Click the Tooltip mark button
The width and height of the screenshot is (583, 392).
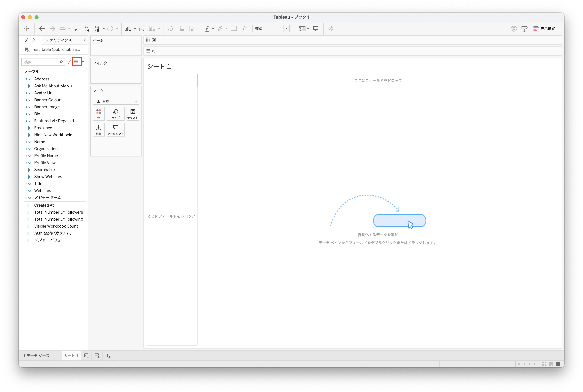tap(115, 130)
